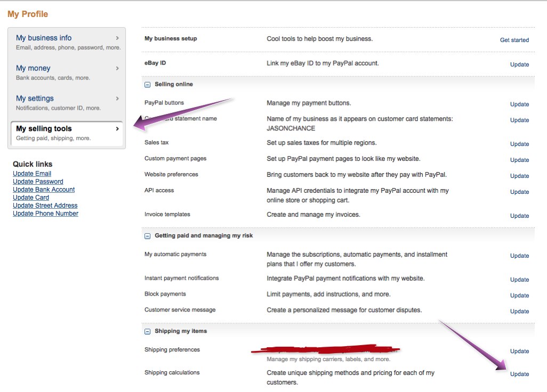Click the 'JASONCHANCE' business name text

click(291, 128)
